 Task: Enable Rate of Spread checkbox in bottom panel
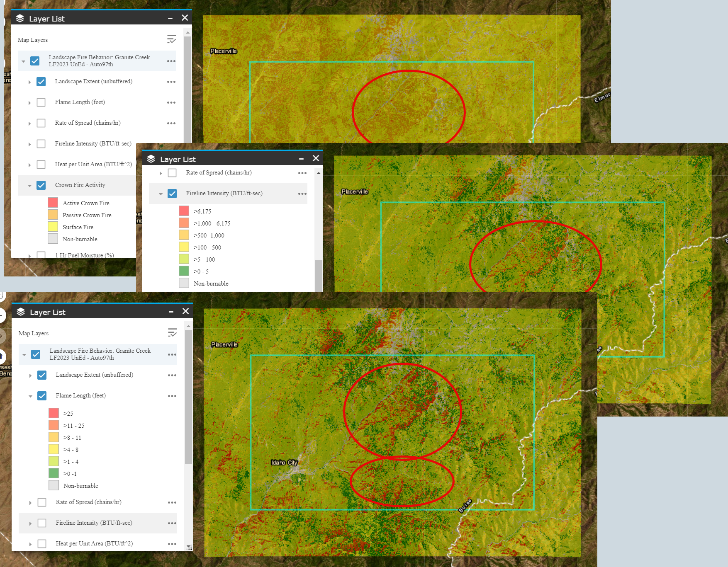(x=42, y=502)
